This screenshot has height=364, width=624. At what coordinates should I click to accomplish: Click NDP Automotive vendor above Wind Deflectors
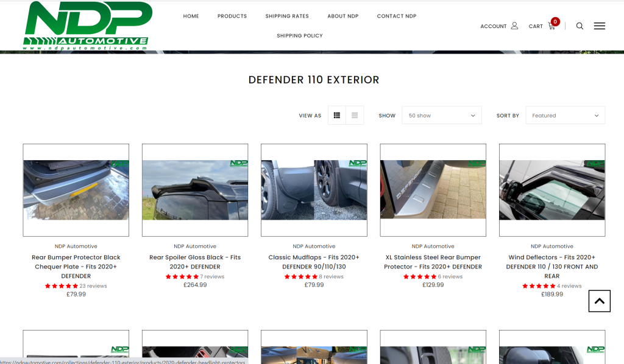(x=552, y=247)
